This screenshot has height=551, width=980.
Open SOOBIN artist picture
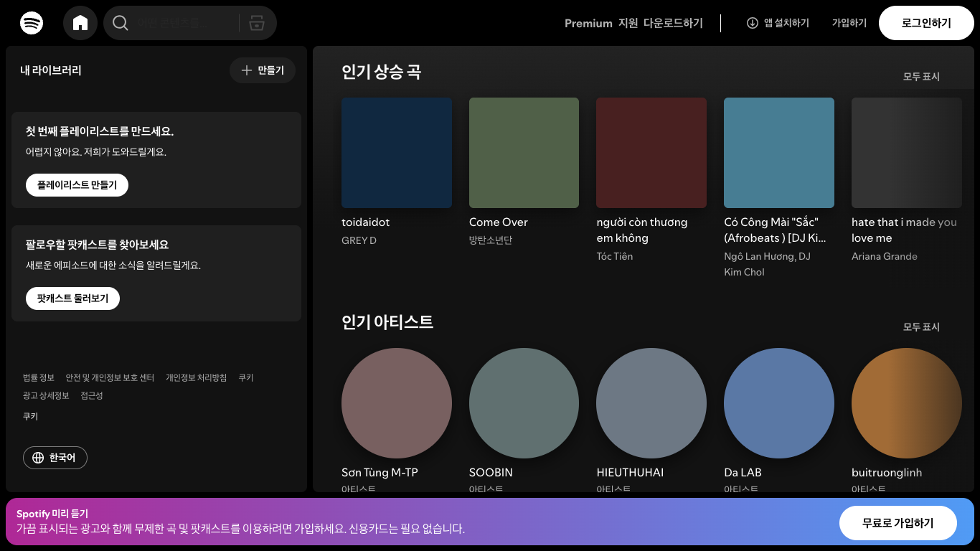pyautogui.click(x=524, y=403)
